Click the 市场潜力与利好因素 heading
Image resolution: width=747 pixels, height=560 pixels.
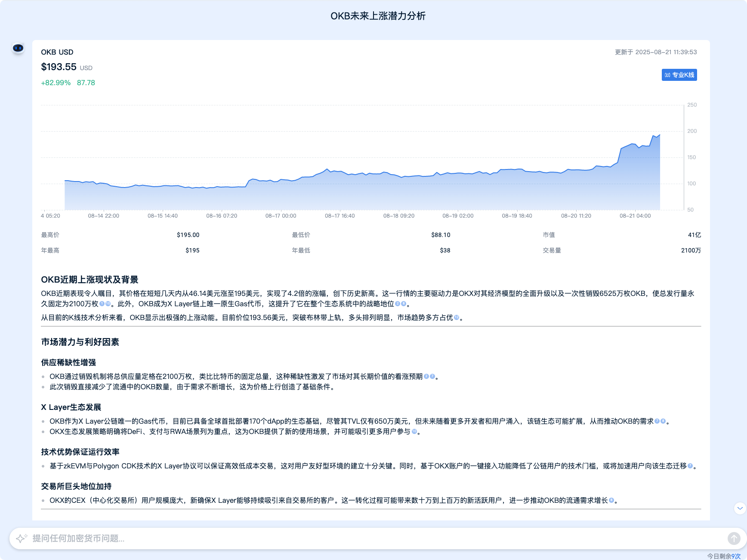80,342
